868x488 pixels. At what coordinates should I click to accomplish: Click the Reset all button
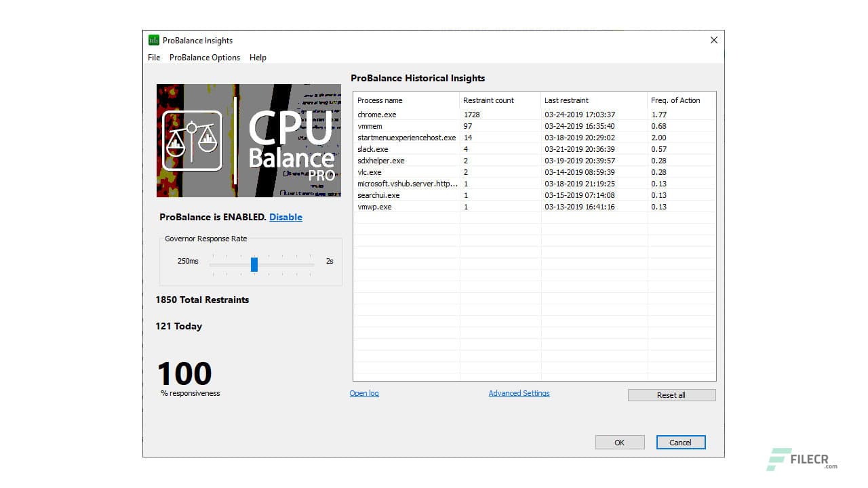point(671,394)
